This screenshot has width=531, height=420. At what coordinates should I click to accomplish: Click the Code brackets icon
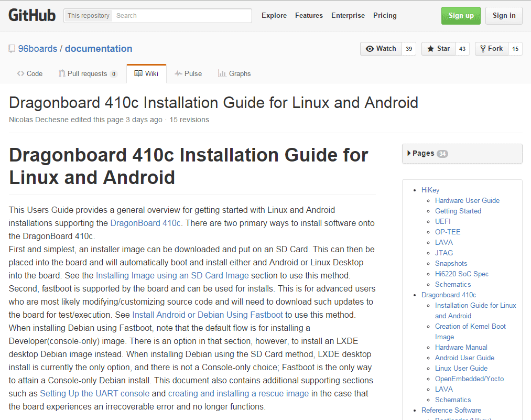click(20, 73)
